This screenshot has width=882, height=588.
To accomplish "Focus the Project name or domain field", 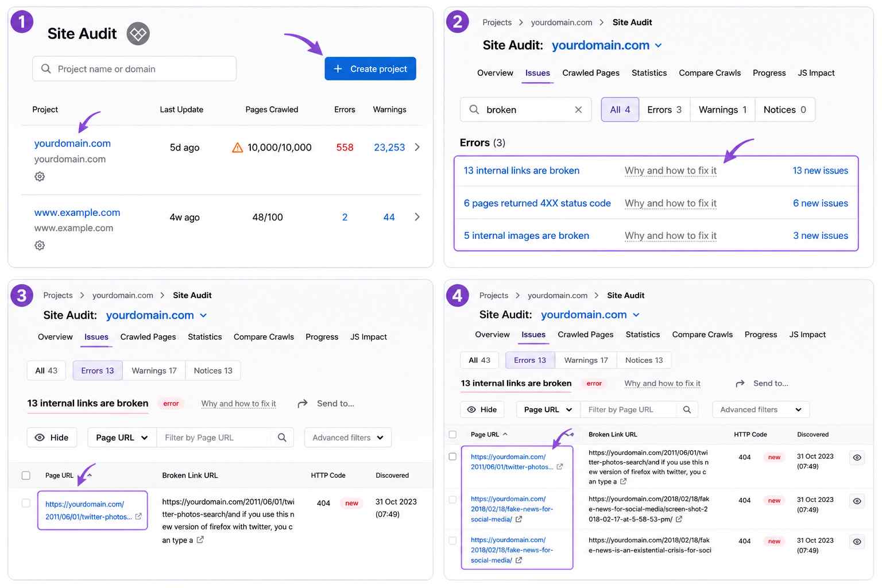I will pyautogui.click(x=134, y=69).
